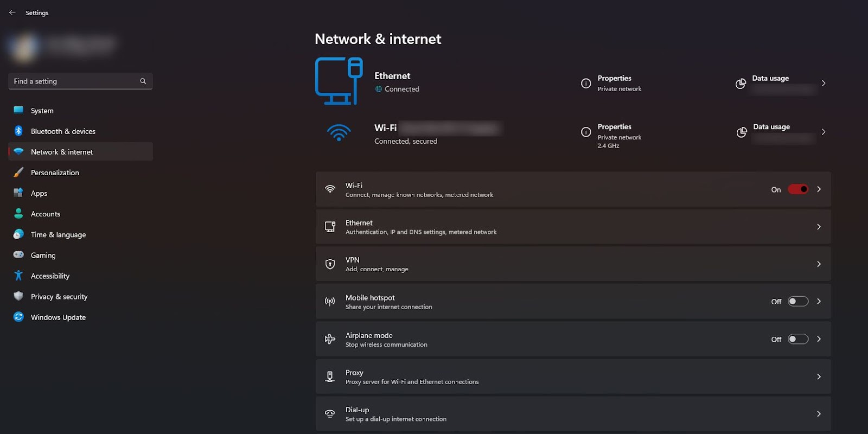Viewport: 868px width, 434px height.
Task: Click the VPN shield icon
Action: (x=330, y=264)
